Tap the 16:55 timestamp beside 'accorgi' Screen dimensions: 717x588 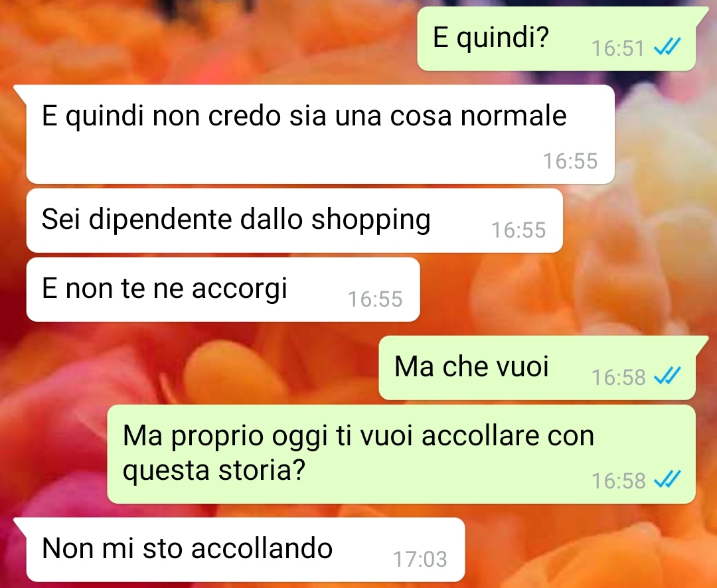(375, 299)
